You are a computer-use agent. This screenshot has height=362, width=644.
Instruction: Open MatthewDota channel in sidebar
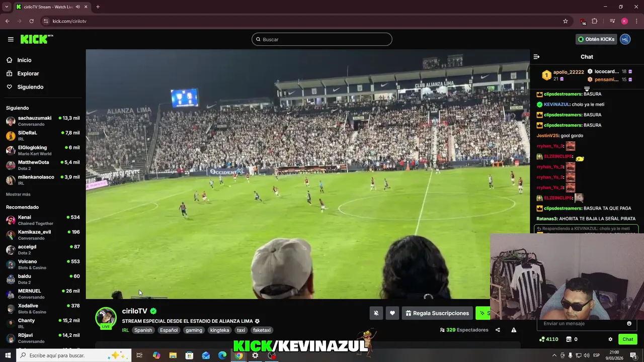(x=43, y=165)
